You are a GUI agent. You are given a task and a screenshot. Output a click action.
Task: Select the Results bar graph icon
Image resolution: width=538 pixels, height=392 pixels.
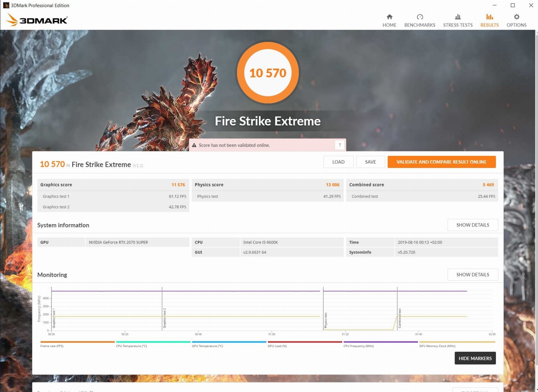pos(489,17)
